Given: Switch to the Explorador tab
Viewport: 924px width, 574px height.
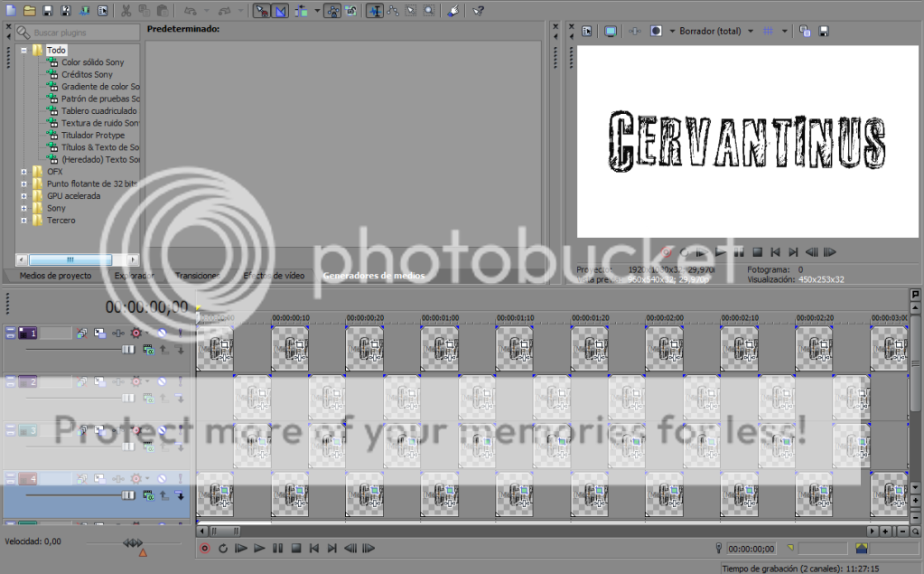Looking at the screenshot, I should [135, 276].
